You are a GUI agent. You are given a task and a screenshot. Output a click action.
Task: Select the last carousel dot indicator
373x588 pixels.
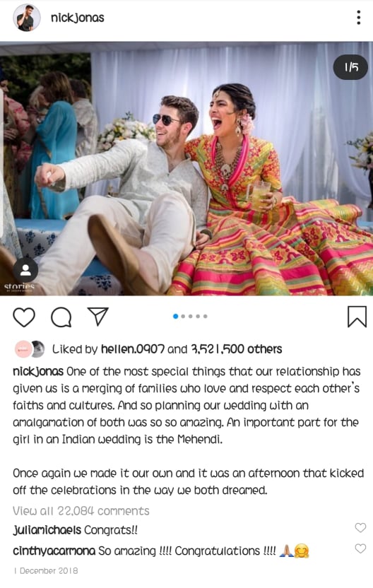205,316
